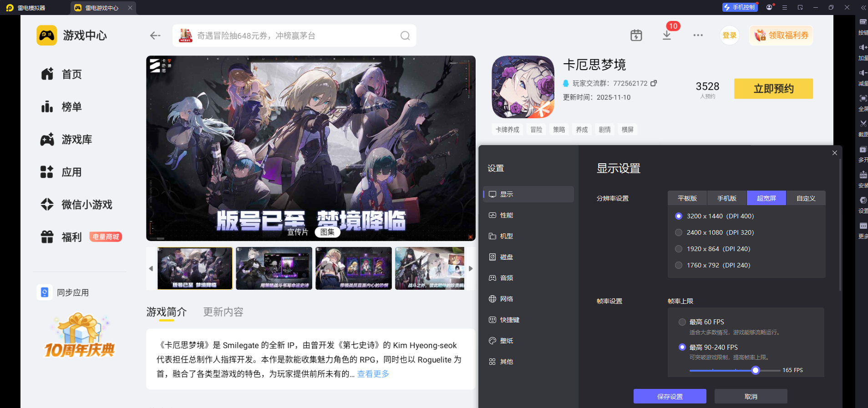Switch to the 超宽屏 resolution tab

766,198
